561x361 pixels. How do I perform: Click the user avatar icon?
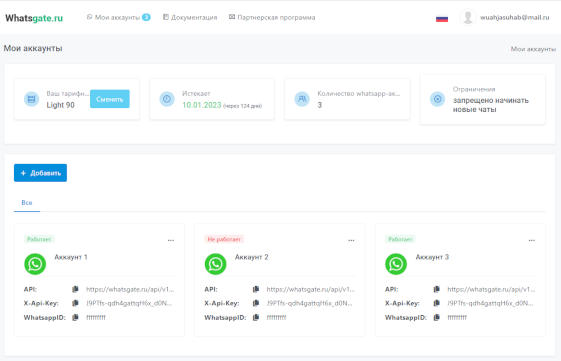pyautogui.click(x=468, y=17)
